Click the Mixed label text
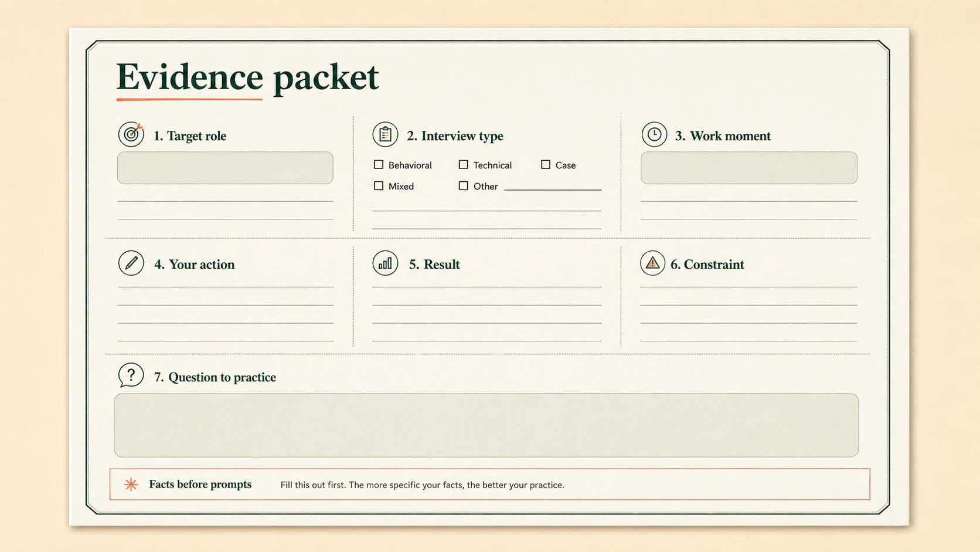Viewport: 980px width, 552px height. click(401, 187)
